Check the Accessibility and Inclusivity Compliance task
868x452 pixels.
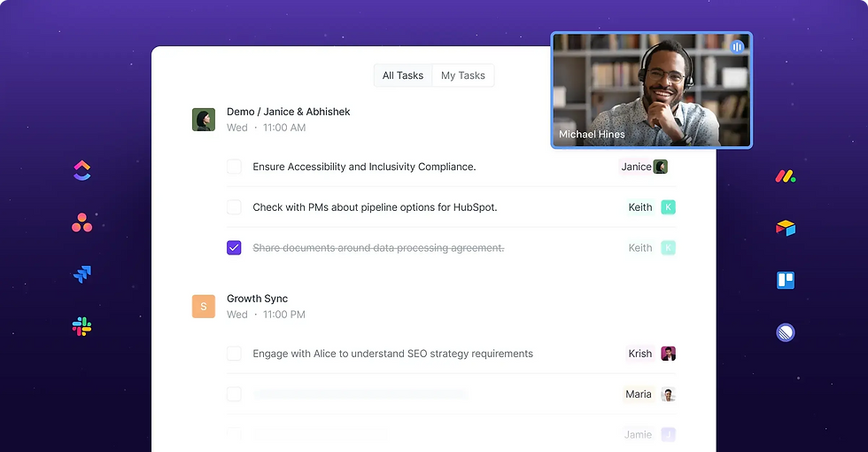[x=234, y=167]
